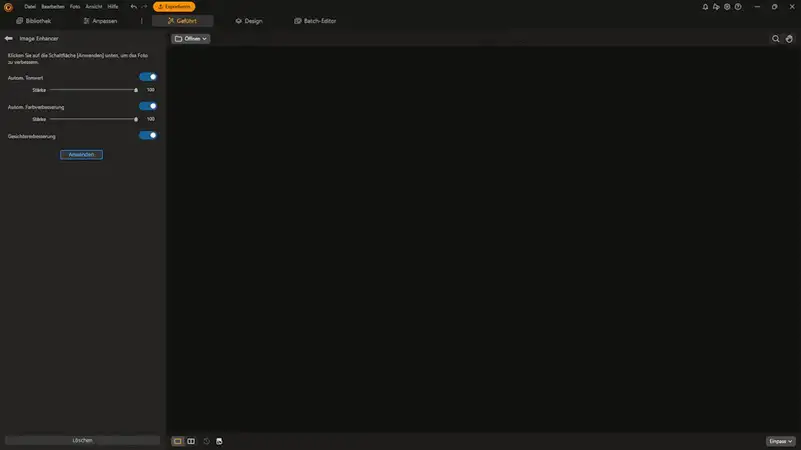Open the Datei menu
The width and height of the screenshot is (801, 450).
coord(30,7)
